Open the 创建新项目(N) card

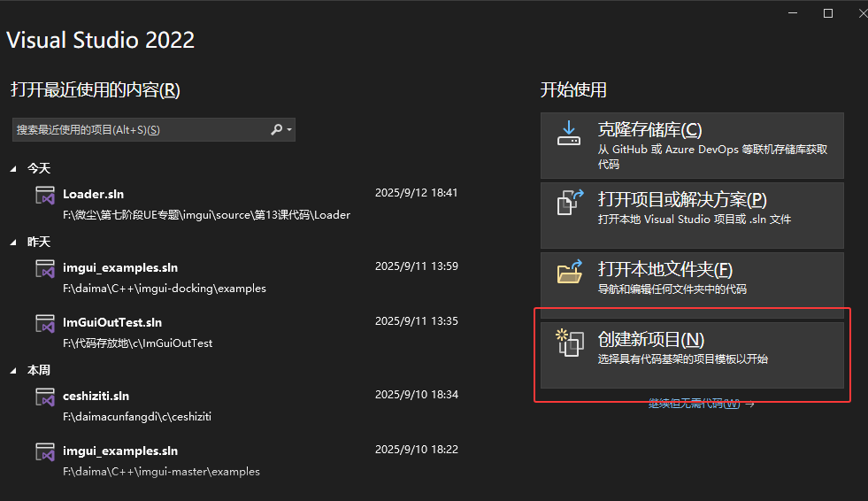(692, 355)
